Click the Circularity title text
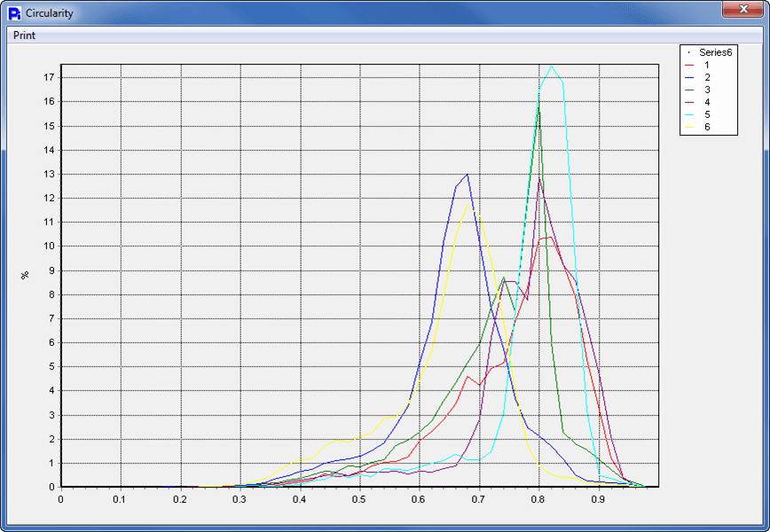 (49, 13)
